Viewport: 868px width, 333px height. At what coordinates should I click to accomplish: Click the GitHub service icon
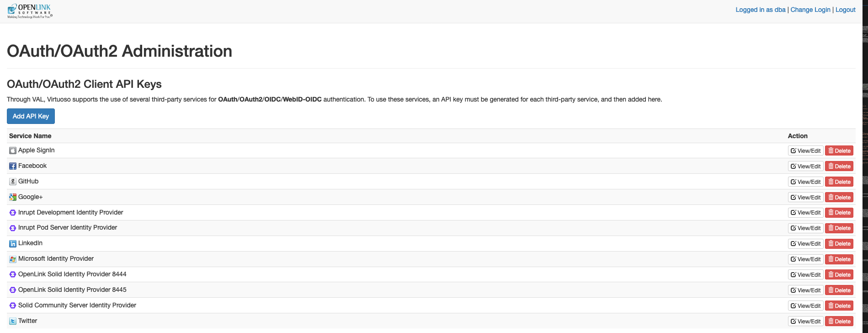[13, 182]
